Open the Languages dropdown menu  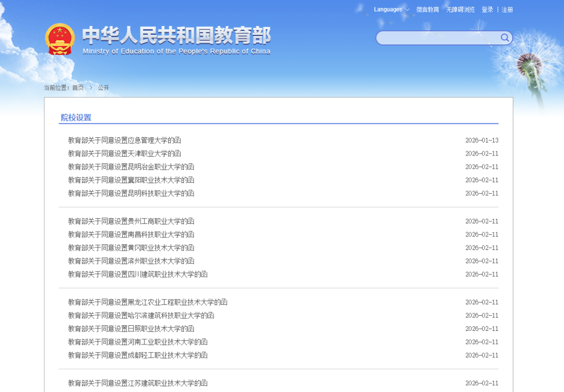(391, 9)
